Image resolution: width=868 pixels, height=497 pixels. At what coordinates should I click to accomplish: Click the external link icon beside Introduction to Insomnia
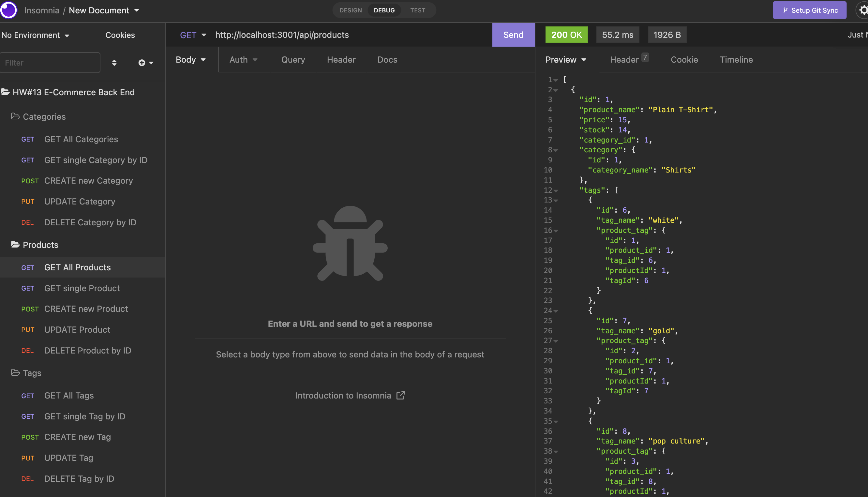pyautogui.click(x=400, y=395)
